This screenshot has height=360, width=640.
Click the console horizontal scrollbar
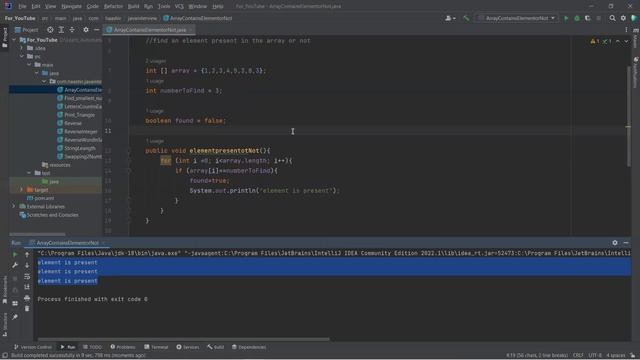pyautogui.click(x=184, y=339)
